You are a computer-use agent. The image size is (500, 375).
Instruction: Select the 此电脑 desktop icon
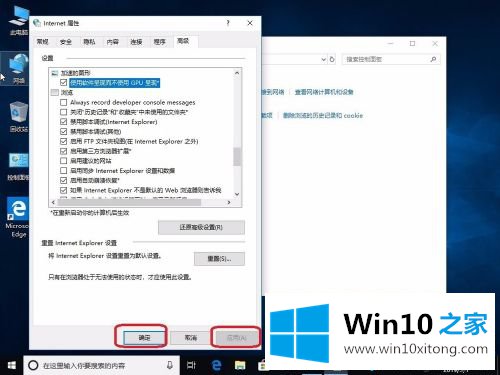(x=18, y=21)
